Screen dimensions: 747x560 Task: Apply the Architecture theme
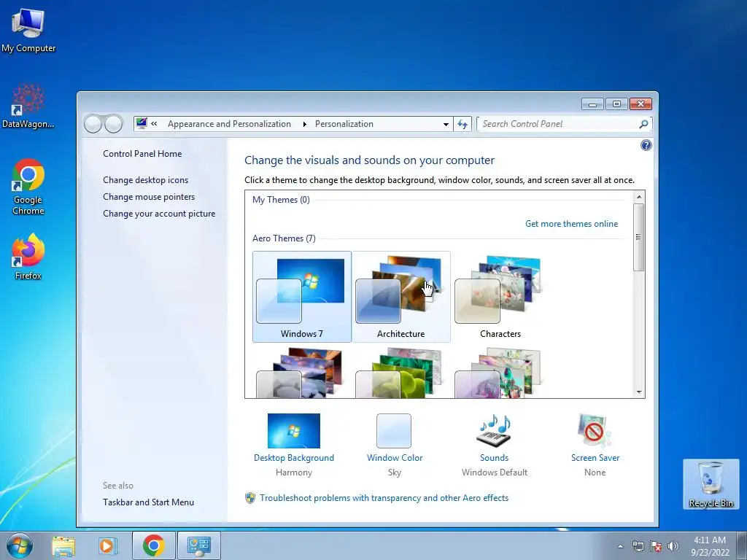pyautogui.click(x=401, y=297)
